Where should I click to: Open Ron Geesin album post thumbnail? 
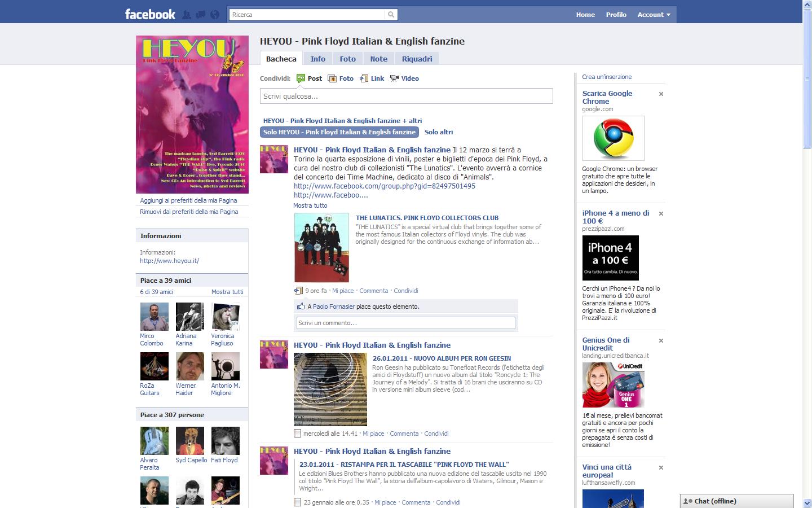330,389
